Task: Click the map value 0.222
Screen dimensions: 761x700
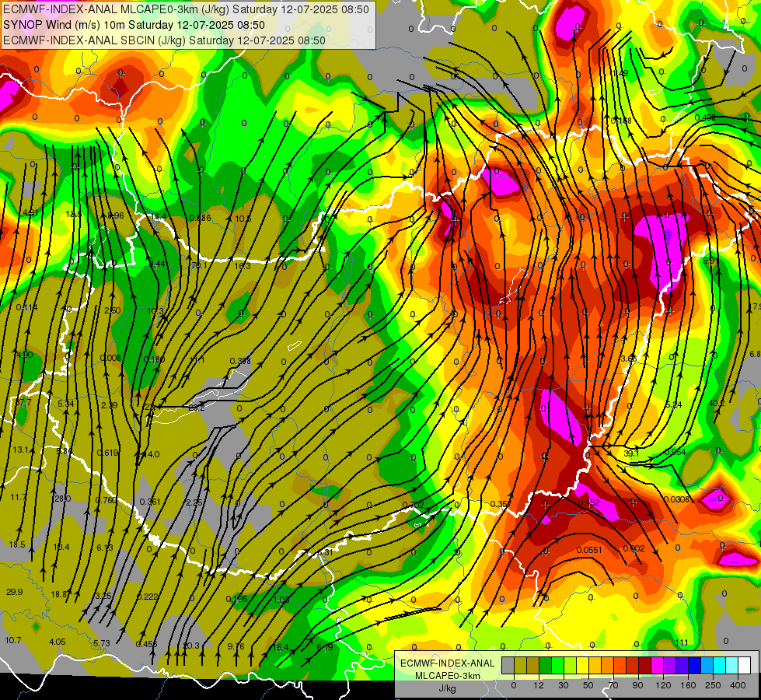Action: coord(147,597)
